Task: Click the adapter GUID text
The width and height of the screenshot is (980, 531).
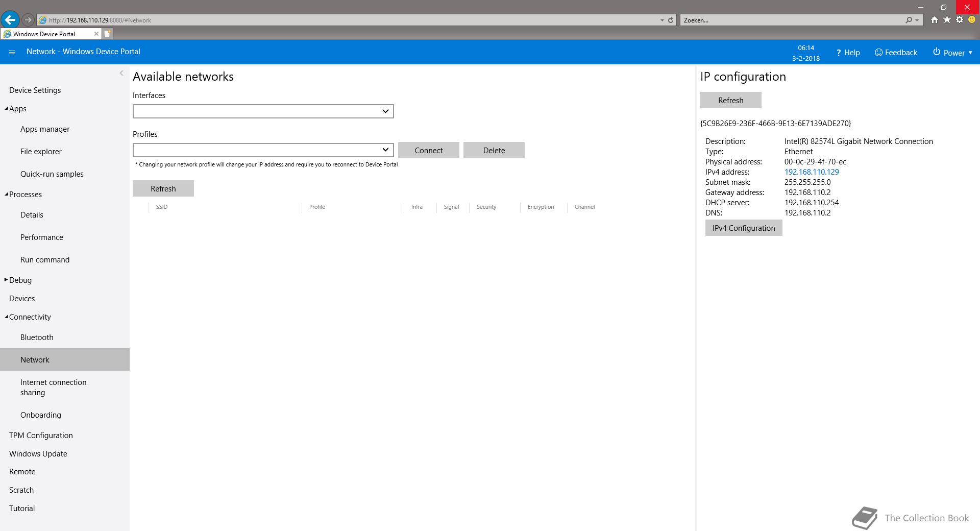Action: pyautogui.click(x=775, y=124)
